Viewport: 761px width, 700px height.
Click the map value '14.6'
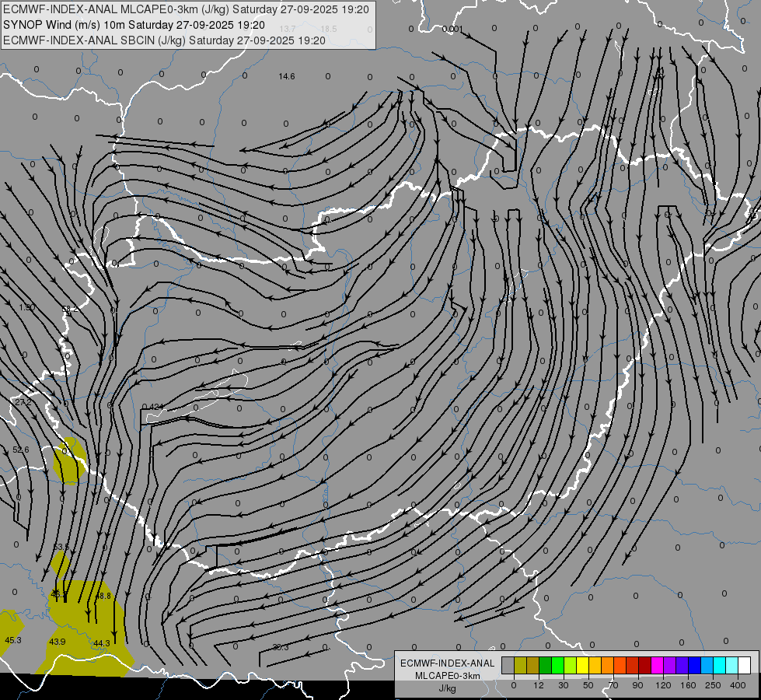tap(287, 76)
